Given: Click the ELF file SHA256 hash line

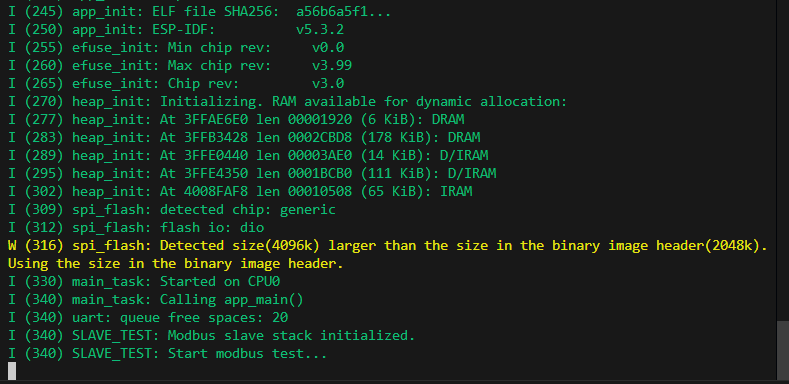Looking at the screenshot, I should pos(199,12).
